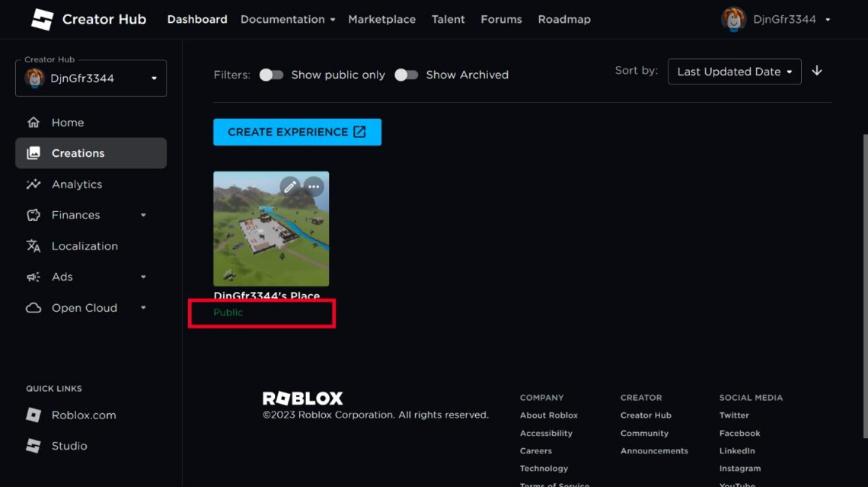Click the Roblox.com quick link icon

(32, 415)
